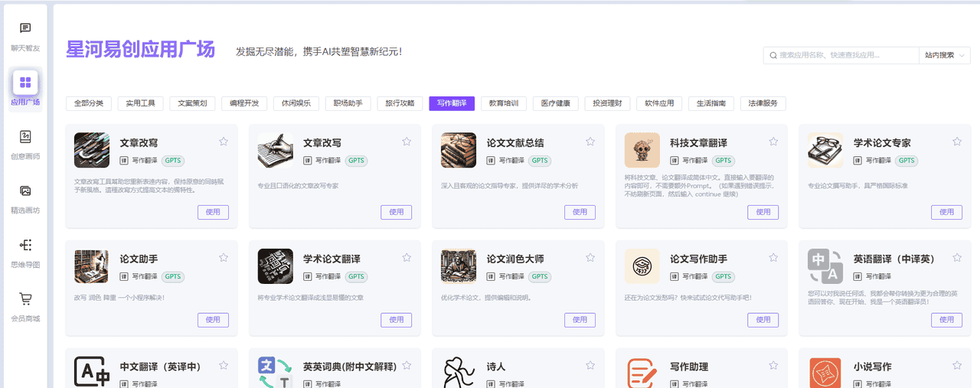
Task: Use the 英语翻译（中译英）app
Action: click(946, 320)
